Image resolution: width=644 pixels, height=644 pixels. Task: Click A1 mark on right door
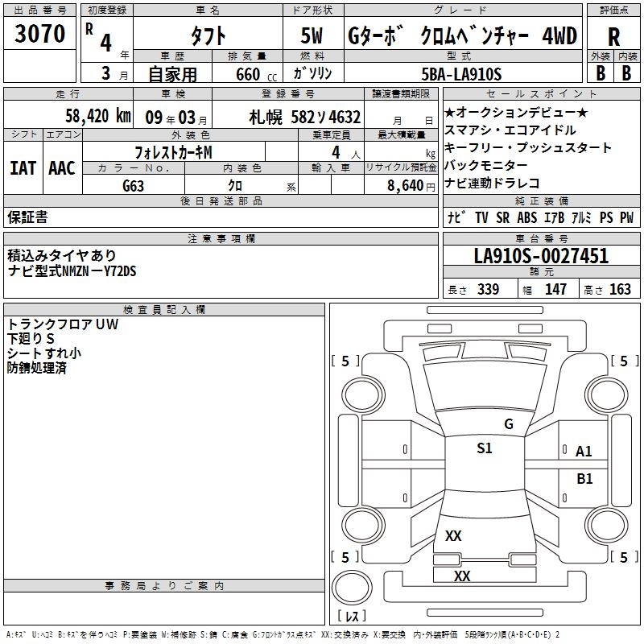(584, 452)
